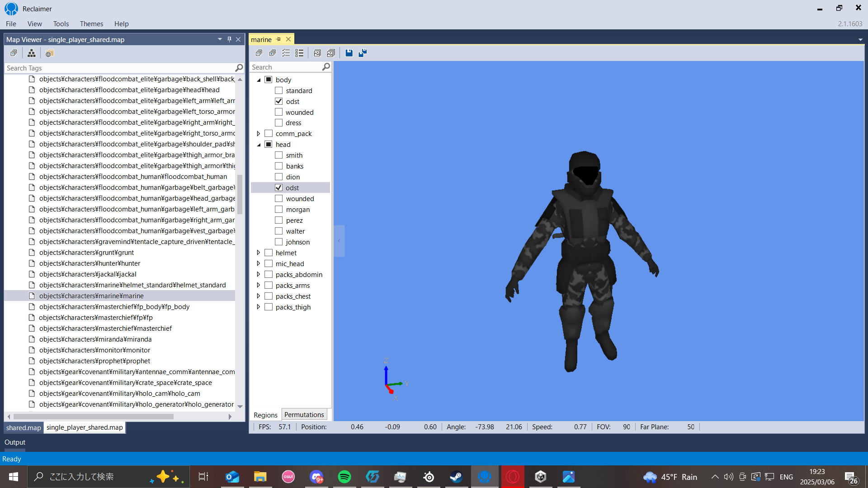Close the Map Viewer panel

tap(238, 39)
